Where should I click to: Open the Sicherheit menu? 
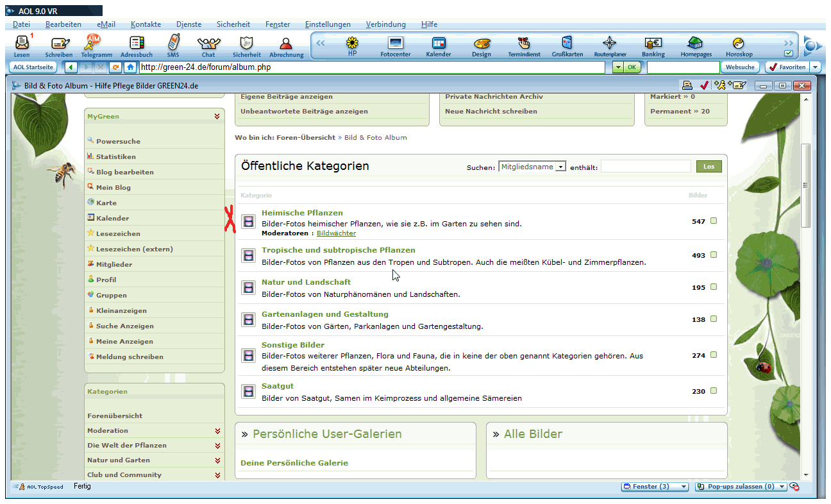click(x=233, y=24)
